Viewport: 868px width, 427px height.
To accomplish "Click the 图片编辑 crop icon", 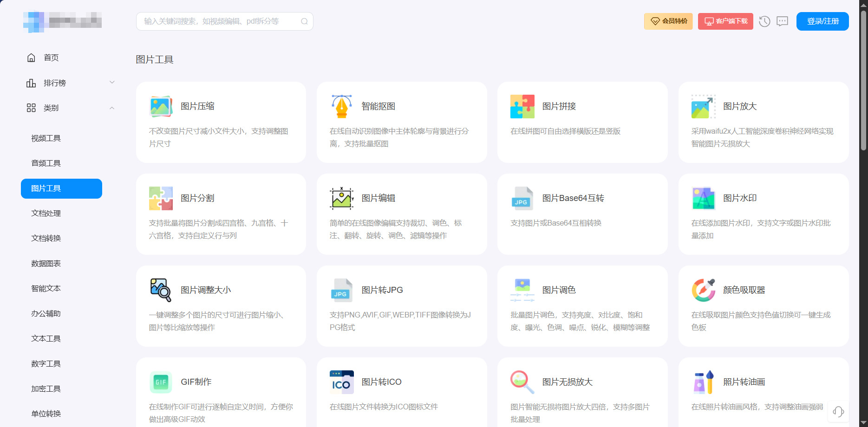I will pyautogui.click(x=341, y=198).
